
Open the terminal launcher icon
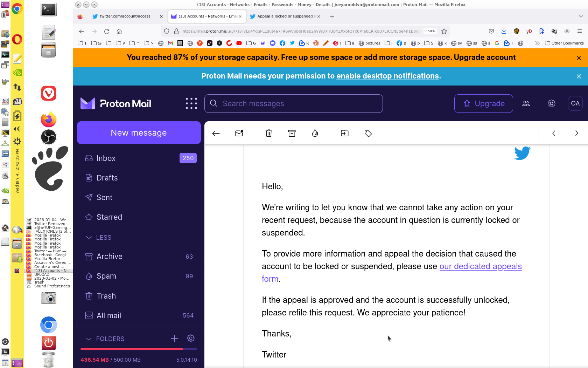pos(49,10)
